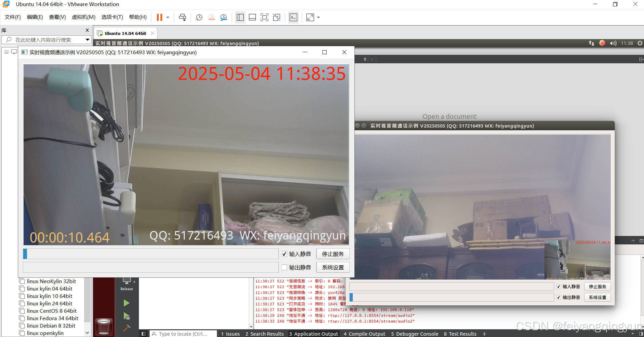Open the 帮助(H) menu
Image resolution: width=644 pixels, height=337 pixels.
point(138,17)
